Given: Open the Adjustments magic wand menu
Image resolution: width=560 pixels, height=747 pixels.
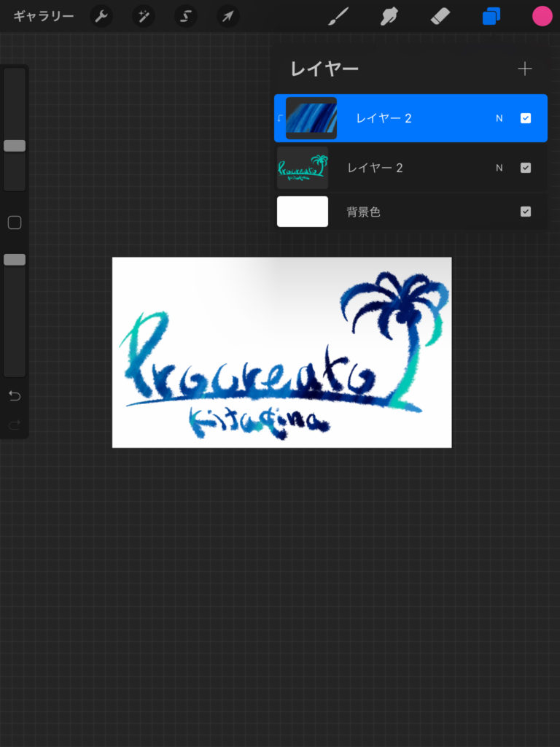Looking at the screenshot, I should (x=144, y=17).
